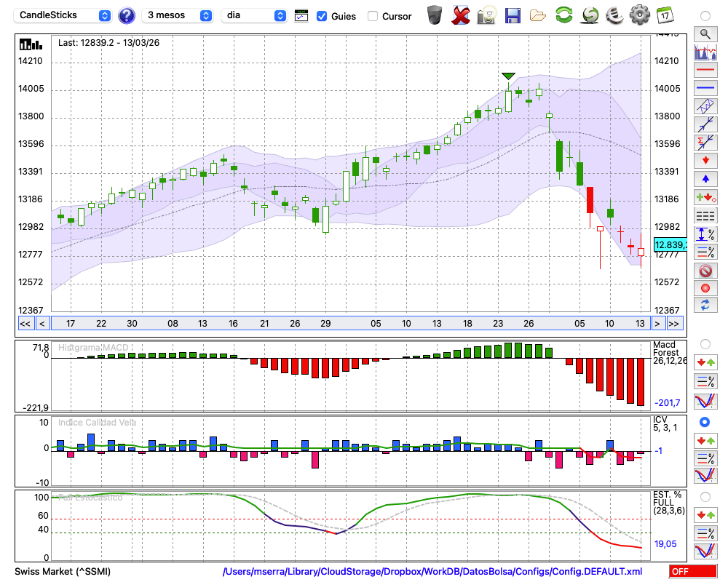Screen dimensions: 728x582
Task: Click the red OFF status indicator
Action: point(692,572)
